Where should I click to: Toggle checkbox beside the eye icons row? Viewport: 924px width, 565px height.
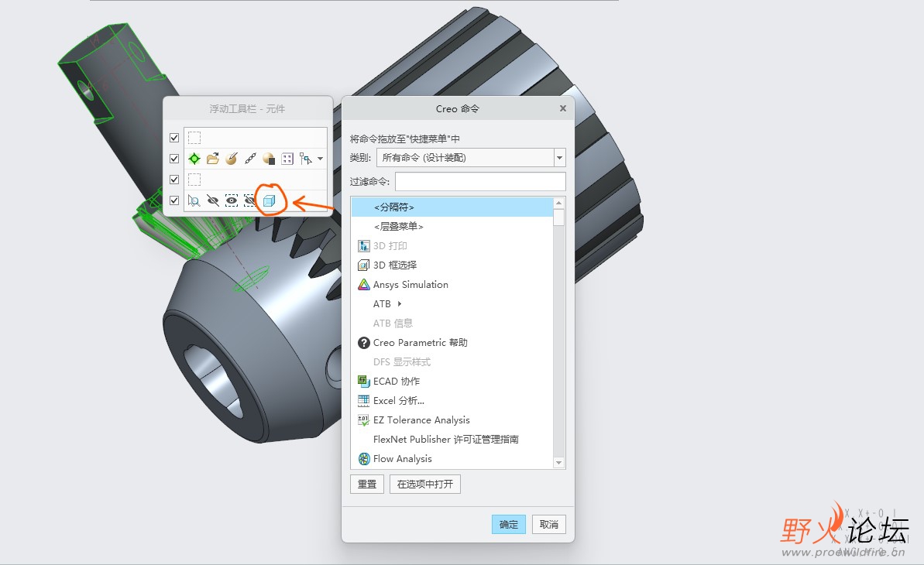point(173,200)
